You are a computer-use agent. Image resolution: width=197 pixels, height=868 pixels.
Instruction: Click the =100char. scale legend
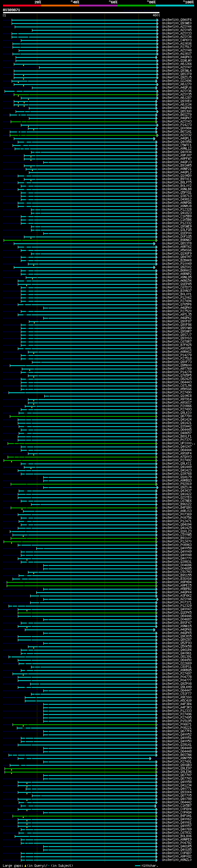146,865
